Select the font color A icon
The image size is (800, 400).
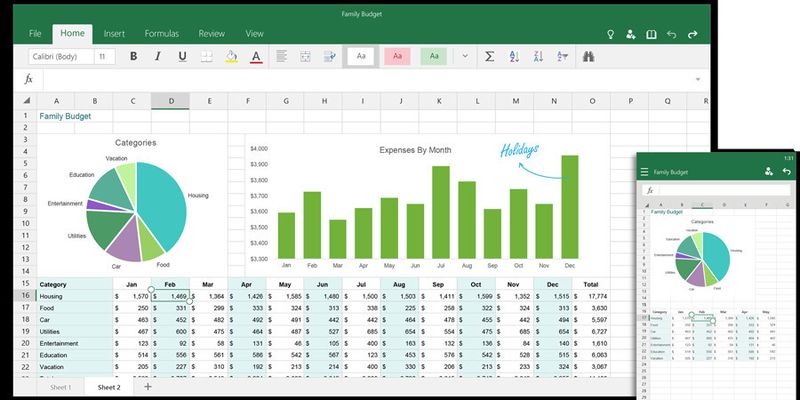tap(256, 57)
